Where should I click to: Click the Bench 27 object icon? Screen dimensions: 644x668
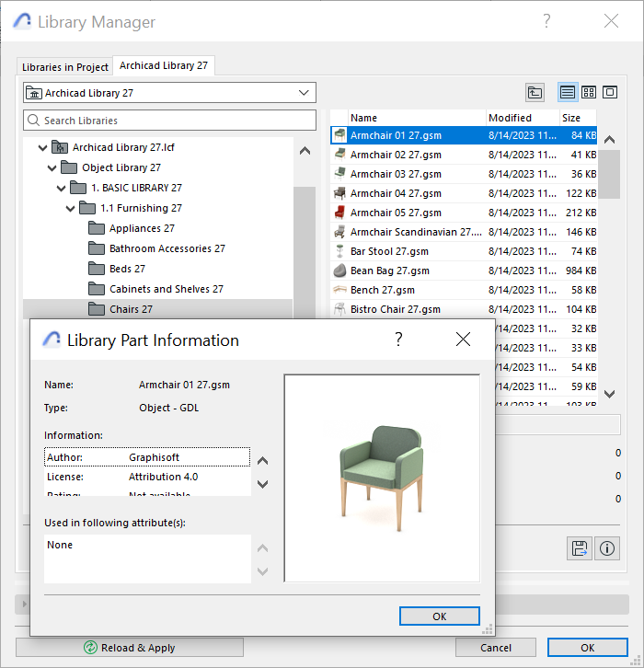339,290
